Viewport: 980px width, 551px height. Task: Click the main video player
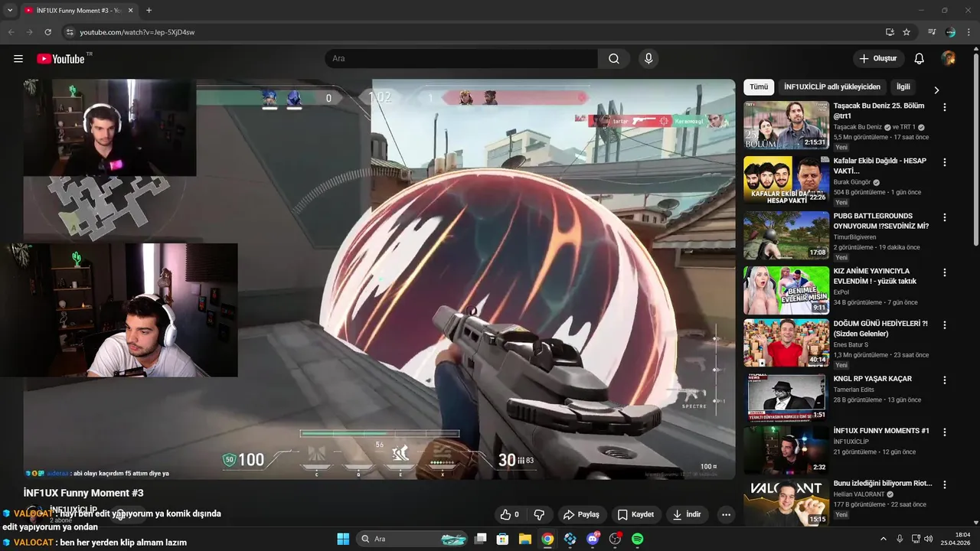379,279
